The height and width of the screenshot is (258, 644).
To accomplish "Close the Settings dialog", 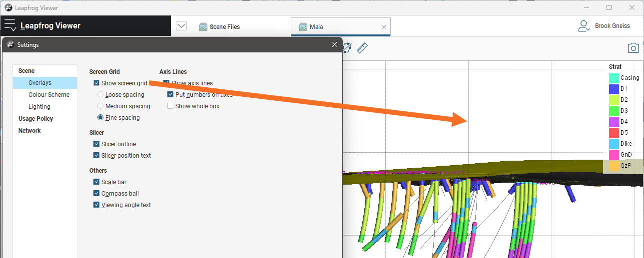I will click(335, 44).
